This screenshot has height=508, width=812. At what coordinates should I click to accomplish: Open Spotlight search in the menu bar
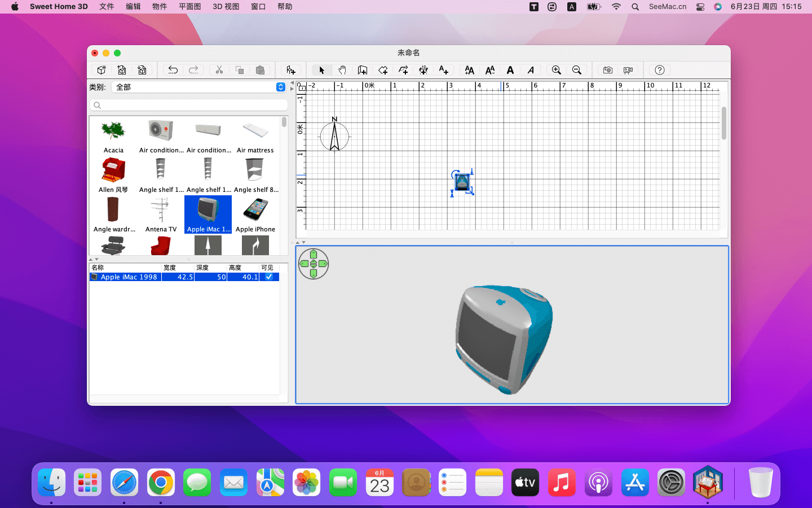tap(636, 7)
